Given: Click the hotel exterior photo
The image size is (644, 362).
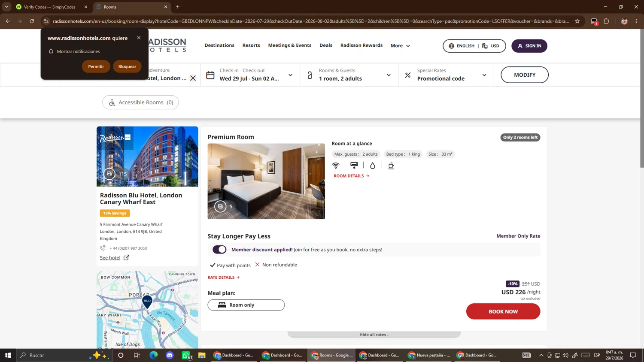Looking at the screenshot, I should (x=147, y=157).
